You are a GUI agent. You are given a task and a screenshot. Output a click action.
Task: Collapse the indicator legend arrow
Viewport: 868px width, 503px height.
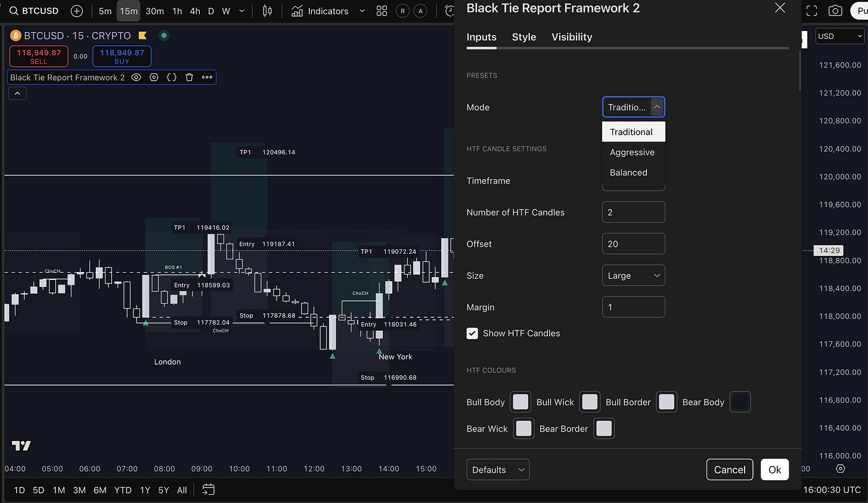point(17,94)
